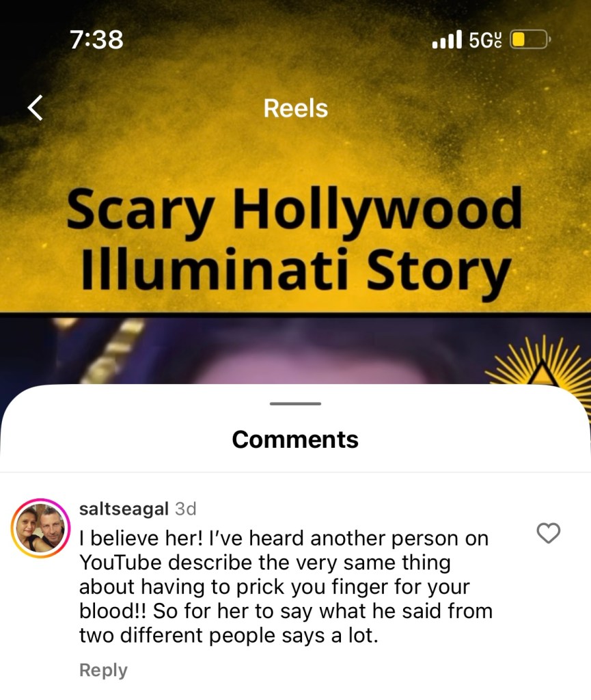Like saltseagal's comment with the heart icon
The height and width of the screenshot is (700, 591).
click(548, 533)
